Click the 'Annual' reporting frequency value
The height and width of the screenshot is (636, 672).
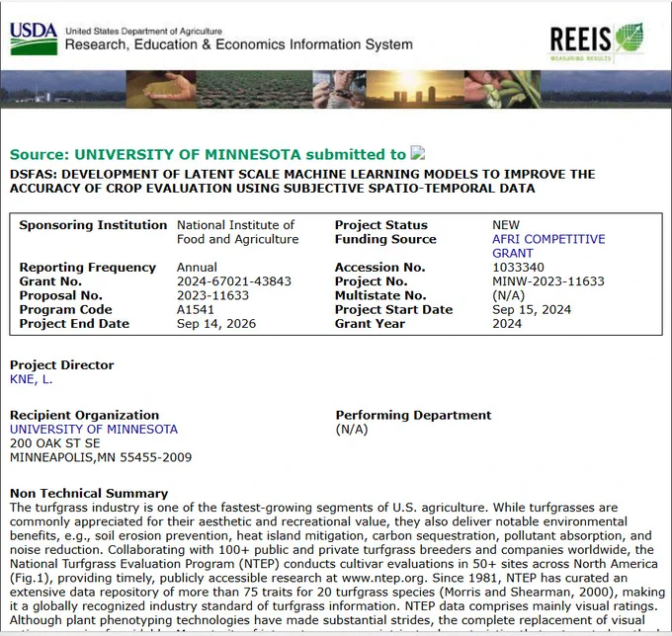coord(197,268)
